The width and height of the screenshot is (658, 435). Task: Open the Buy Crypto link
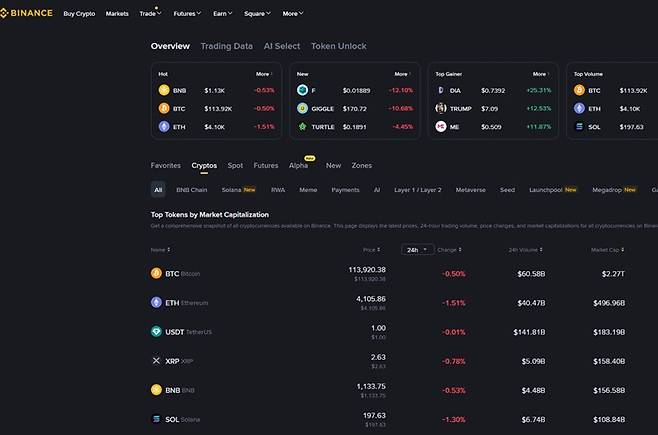pos(80,14)
